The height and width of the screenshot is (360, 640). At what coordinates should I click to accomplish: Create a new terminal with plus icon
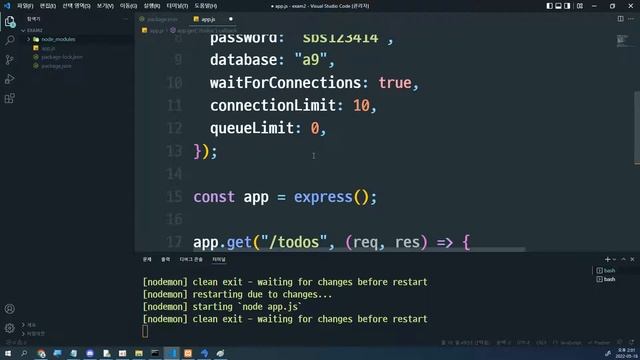point(607,259)
